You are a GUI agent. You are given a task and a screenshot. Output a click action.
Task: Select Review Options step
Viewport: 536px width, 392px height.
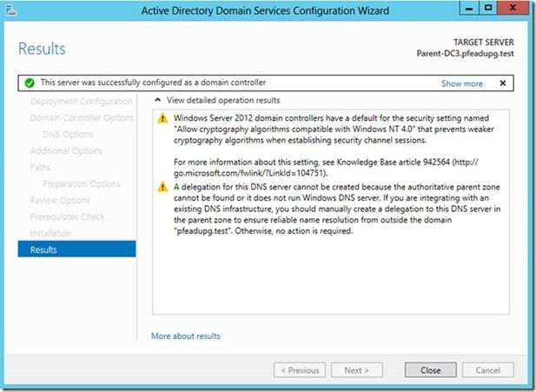[60, 200]
